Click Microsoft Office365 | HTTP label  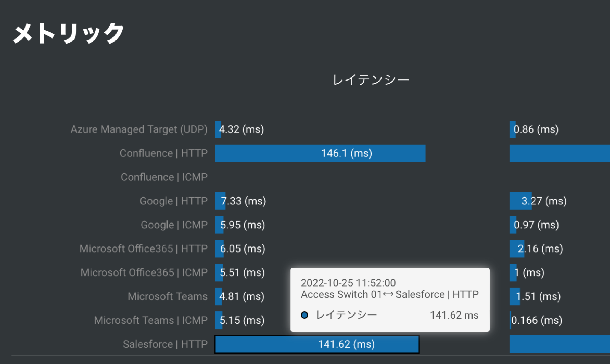[143, 249]
